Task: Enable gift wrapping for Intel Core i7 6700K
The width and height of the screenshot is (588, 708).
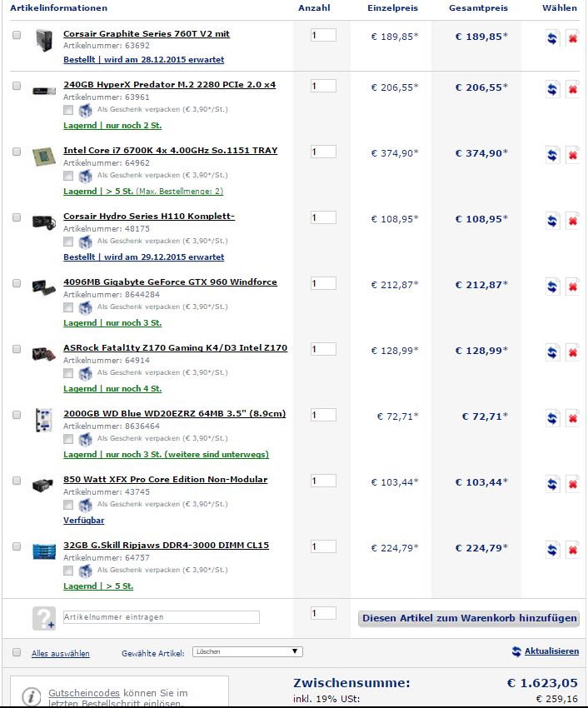Action: [x=68, y=175]
